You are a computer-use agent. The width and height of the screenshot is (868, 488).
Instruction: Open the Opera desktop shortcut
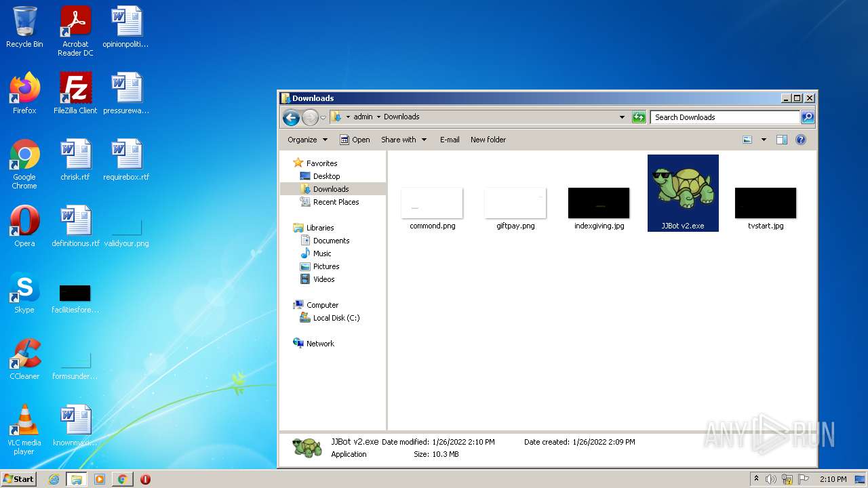pyautogui.click(x=24, y=226)
